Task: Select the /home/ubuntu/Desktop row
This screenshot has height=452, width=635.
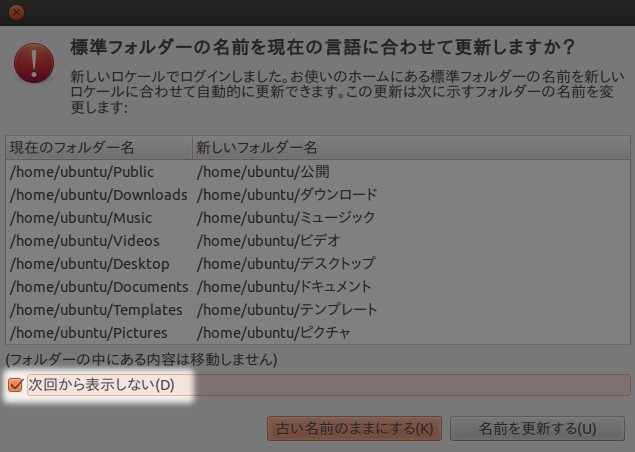Action: 318,264
